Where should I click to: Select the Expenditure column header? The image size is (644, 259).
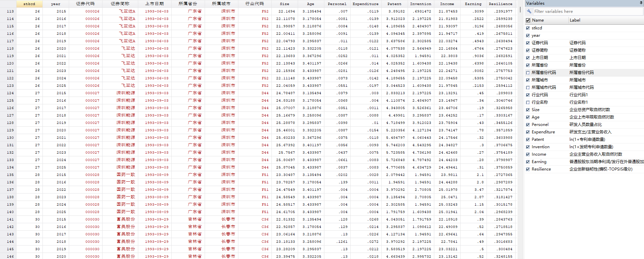(x=365, y=4)
